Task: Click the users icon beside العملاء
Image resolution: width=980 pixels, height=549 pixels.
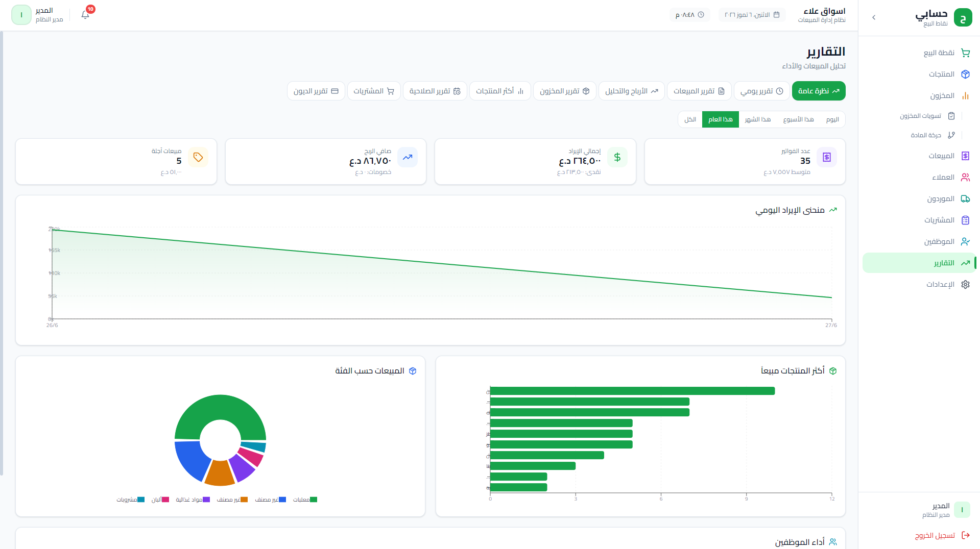Action: tap(965, 177)
